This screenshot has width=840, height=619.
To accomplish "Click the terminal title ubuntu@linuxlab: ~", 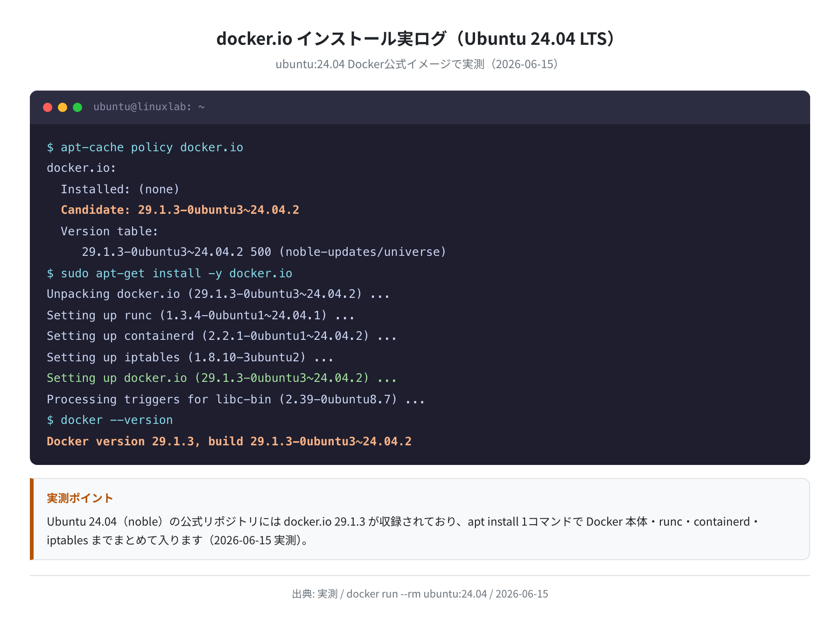I will coord(149,107).
